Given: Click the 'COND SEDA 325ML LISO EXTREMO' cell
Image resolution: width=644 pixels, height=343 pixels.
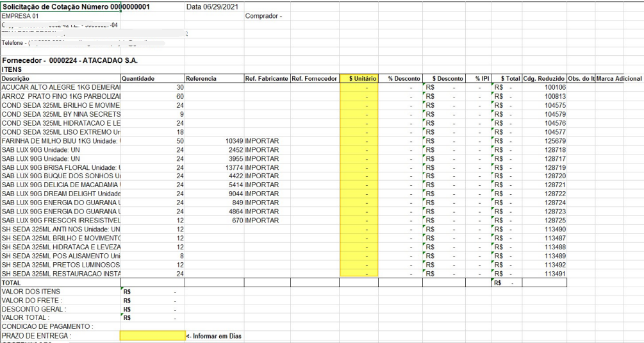Looking at the screenshot, I should 61,132.
